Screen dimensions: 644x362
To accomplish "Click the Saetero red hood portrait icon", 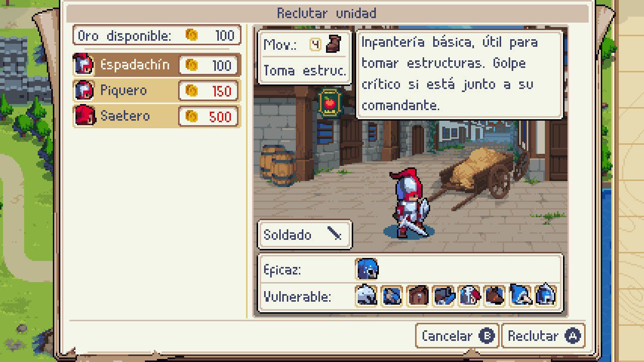I will pos(84,116).
